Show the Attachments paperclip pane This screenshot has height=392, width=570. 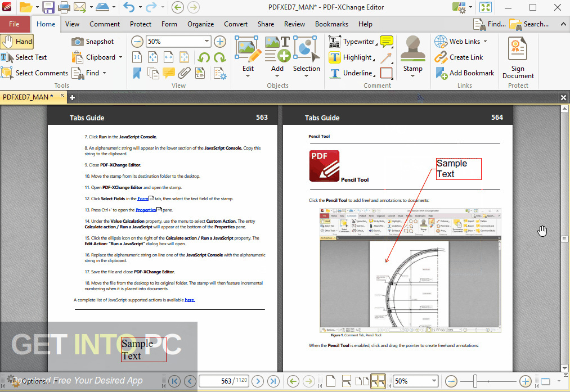185,73
